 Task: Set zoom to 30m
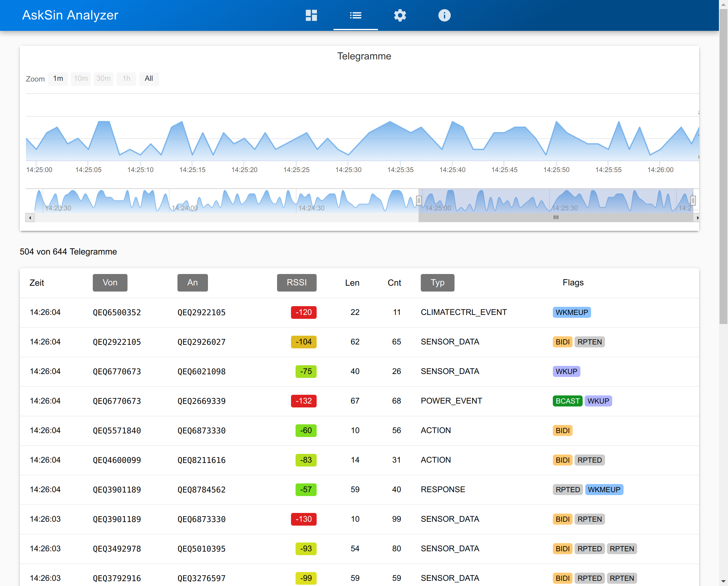point(103,79)
